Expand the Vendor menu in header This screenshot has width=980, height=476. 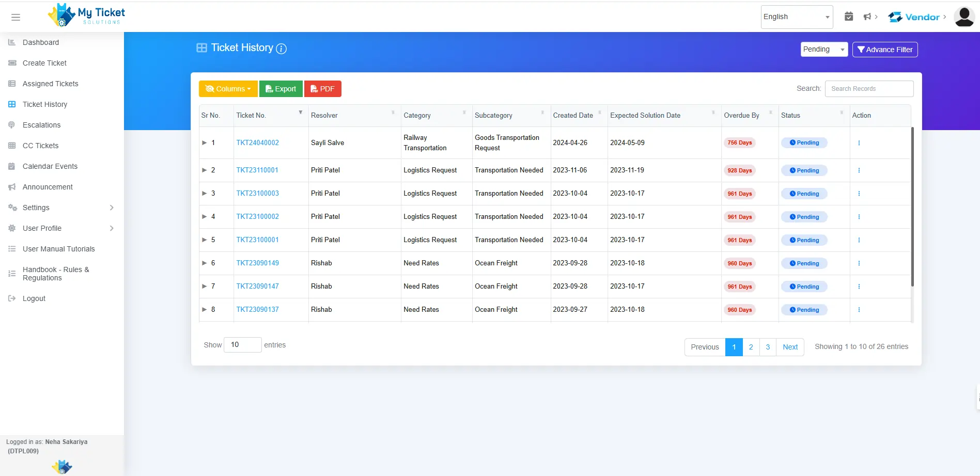(x=917, y=17)
